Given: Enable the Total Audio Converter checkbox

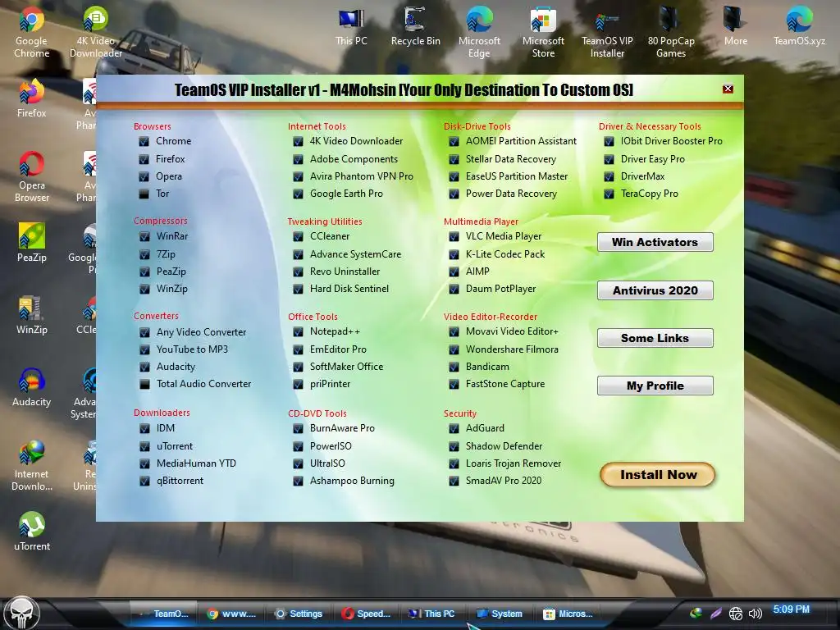Looking at the screenshot, I should pos(144,384).
